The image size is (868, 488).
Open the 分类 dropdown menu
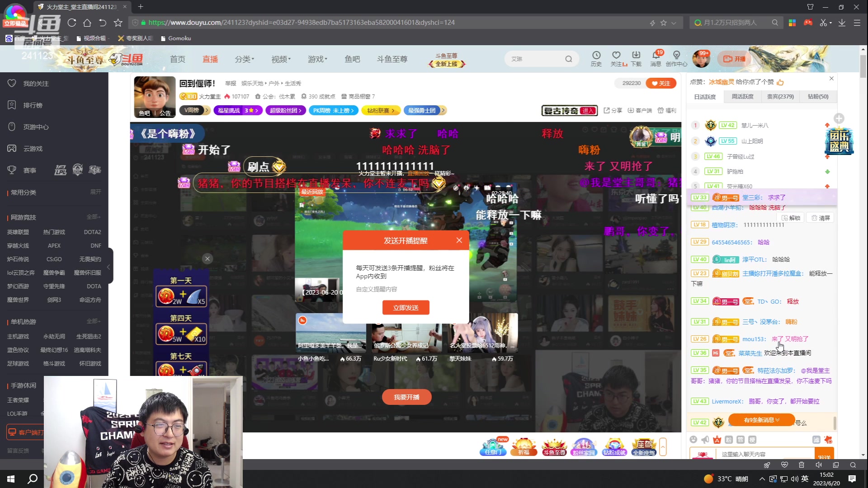(x=244, y=59)
